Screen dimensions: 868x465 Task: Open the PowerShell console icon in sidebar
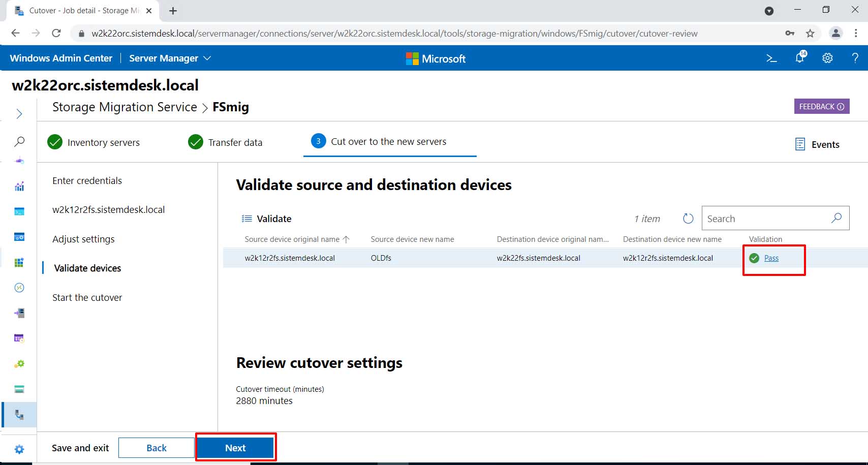[x=19, y=211]
